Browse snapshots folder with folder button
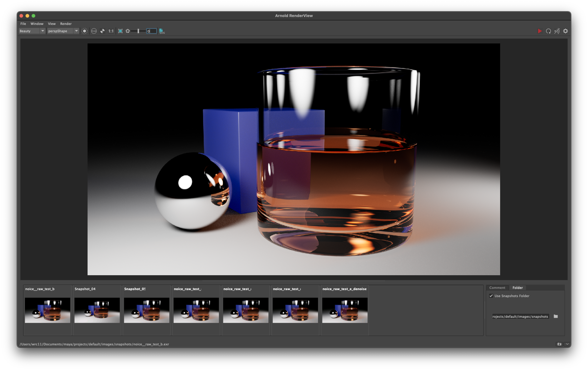This screenshot has height=370, width=588. 555,316
